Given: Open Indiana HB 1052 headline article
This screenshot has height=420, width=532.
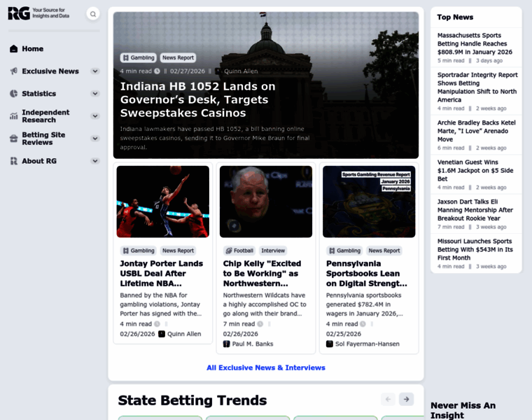Looking at the screenshot, I should (x=197, y=99).
